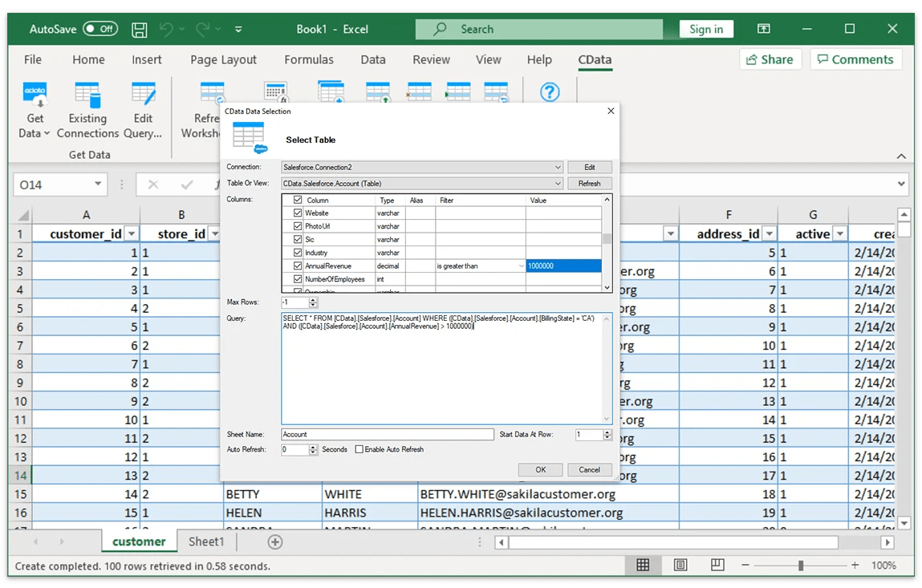Viewport: 922px width, 588px height.
Task: Click the Select All corner triangle
Action: pyautogui.click(x=23, y=215)
